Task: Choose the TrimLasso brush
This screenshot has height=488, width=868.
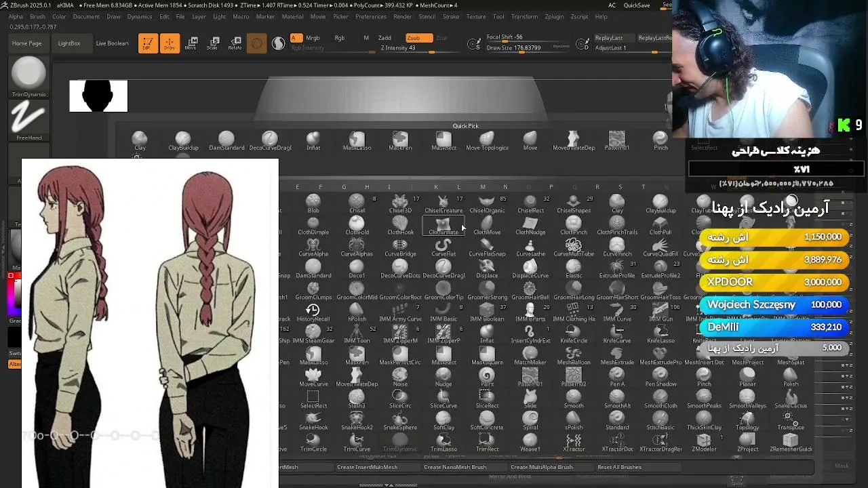Action: tap(443, 443)
